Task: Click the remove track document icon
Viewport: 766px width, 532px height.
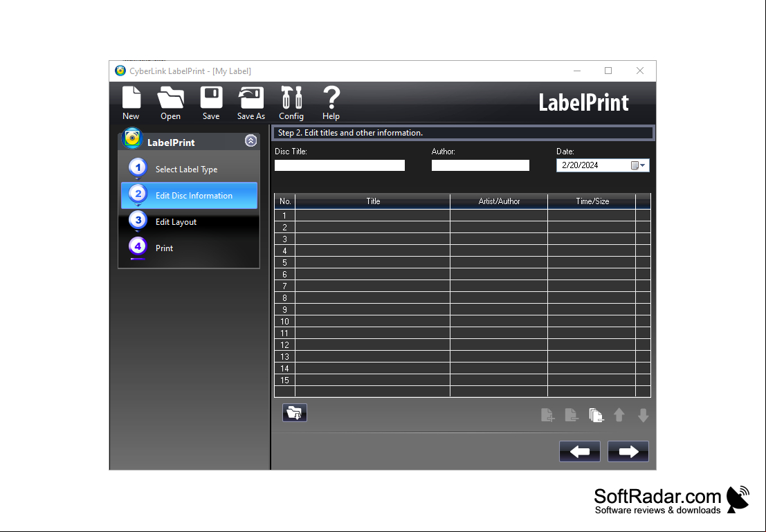Action: point(571,415)
